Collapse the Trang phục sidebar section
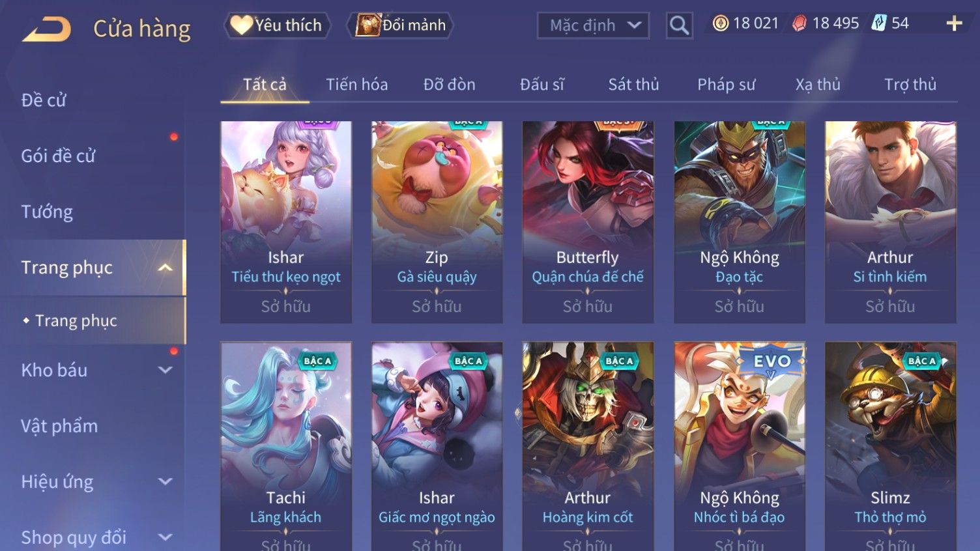The image size is (980, 551). [x=166, y=268]
